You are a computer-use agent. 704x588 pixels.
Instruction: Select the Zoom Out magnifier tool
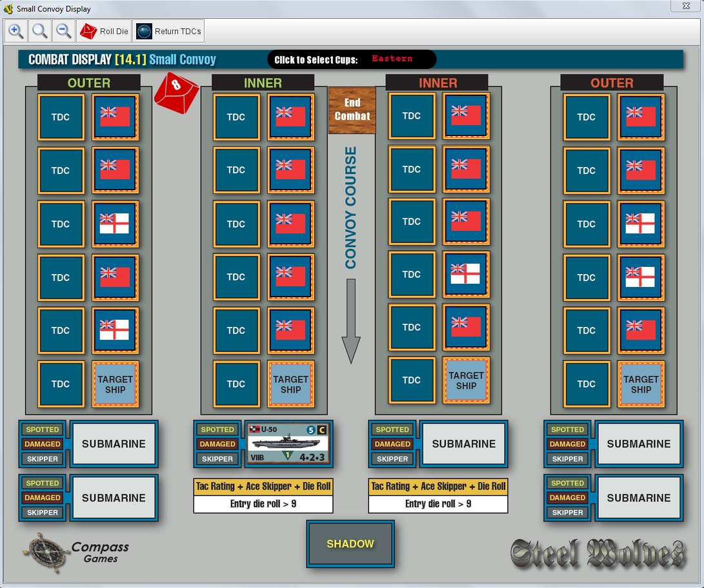[62, 30]
